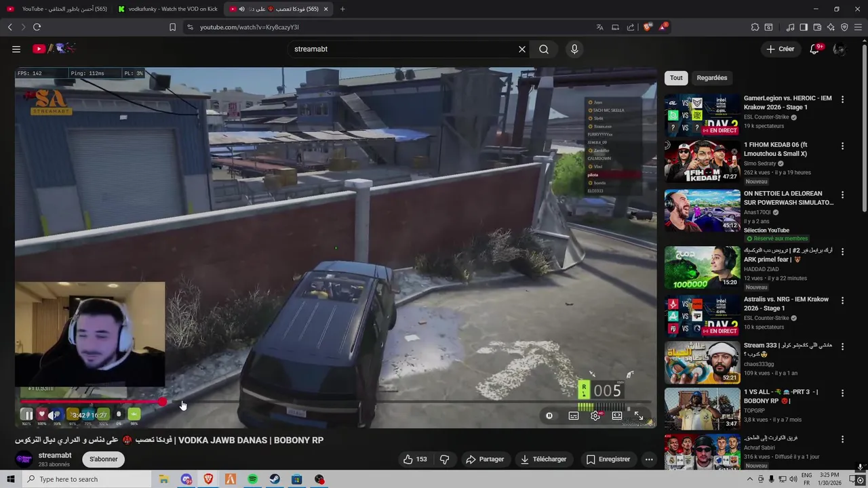Open the 1 VS ALL PRT 3 video thumbnail
The height and width of the screenshot is (488, 868).
click(702, 409)
